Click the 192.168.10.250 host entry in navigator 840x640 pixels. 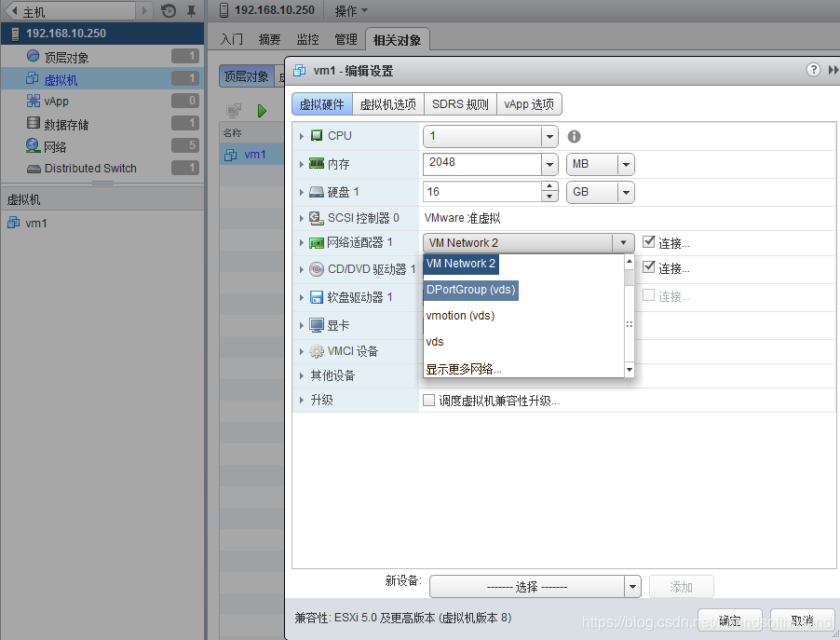click(102, 34)
